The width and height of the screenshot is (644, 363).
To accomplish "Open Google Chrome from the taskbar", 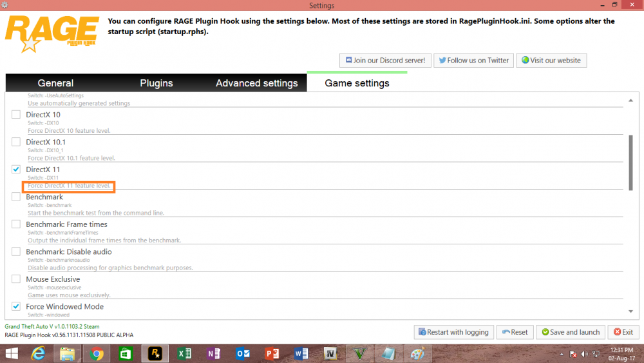I will point(97,353).
